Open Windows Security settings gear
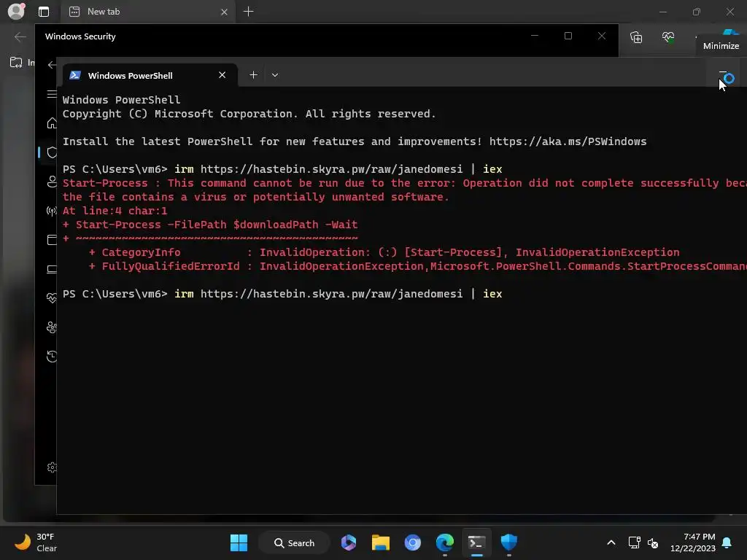This screenshot has height=560, width=747. coord(52,467)
